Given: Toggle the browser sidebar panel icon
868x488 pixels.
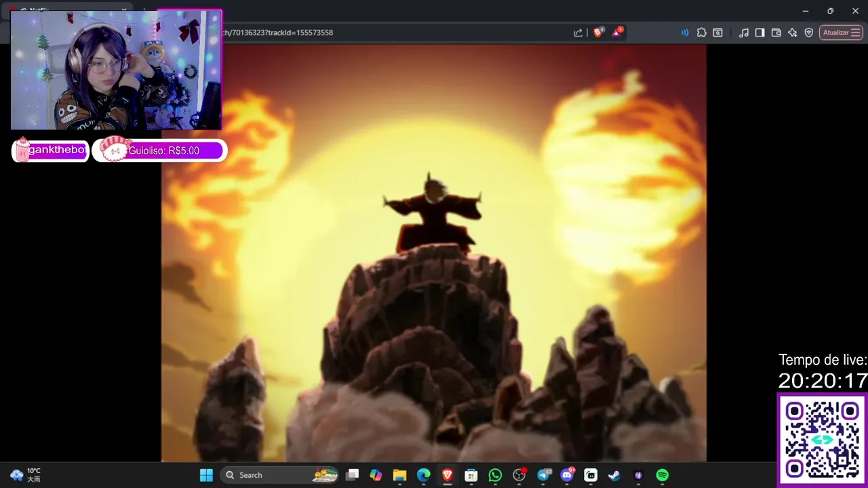Looking at the screenshot, I should (x=760, y=33).
